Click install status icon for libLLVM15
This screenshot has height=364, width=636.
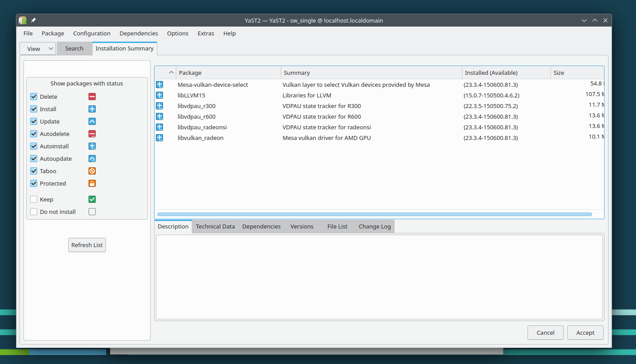(159, 95)
